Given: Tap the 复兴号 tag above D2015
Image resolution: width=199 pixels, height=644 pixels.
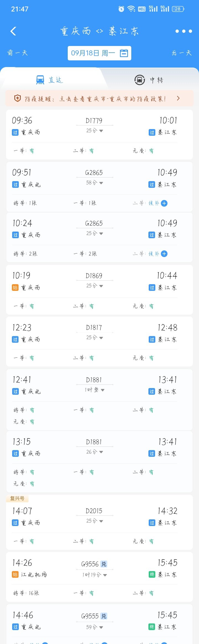Looking at the screenshot, I should pyautogui.click(x=17, y=498).
